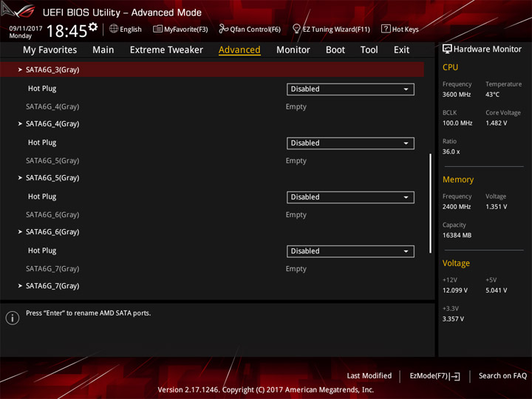Open Hot Plug dropdown under SATA6G_3
This screenshot has width=532, height=399.
point(350,89)
